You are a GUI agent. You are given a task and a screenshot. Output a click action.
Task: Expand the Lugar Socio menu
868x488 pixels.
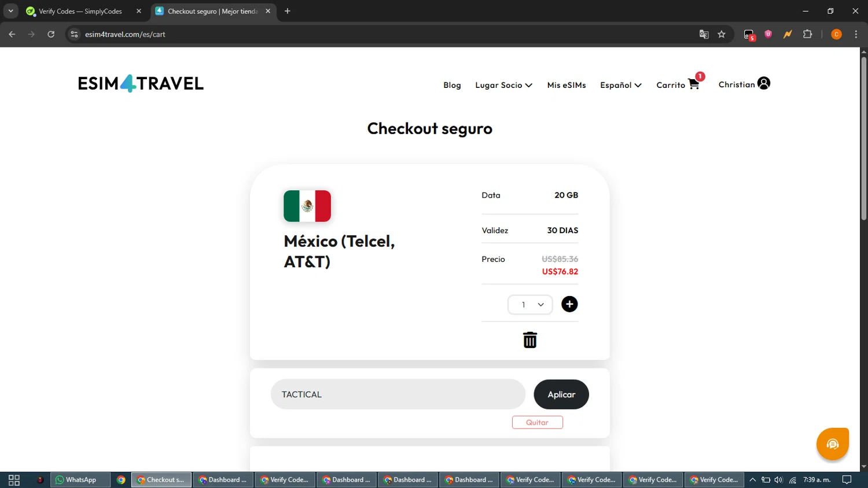tap(503, 85)
